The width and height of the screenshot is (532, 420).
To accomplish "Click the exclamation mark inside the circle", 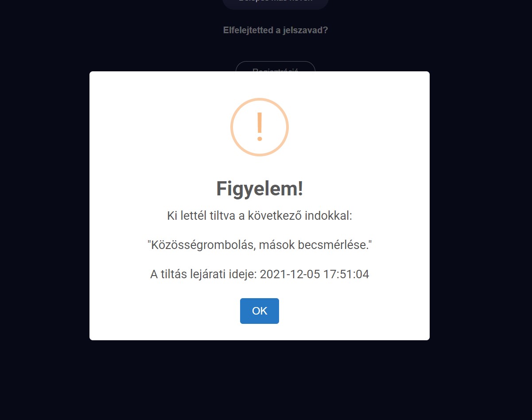I will point(260,127).
